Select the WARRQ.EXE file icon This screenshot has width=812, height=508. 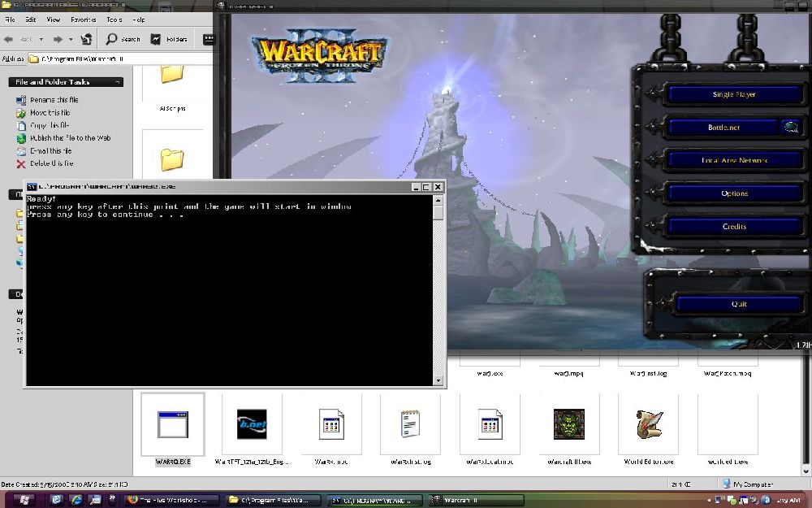point(172,424)
